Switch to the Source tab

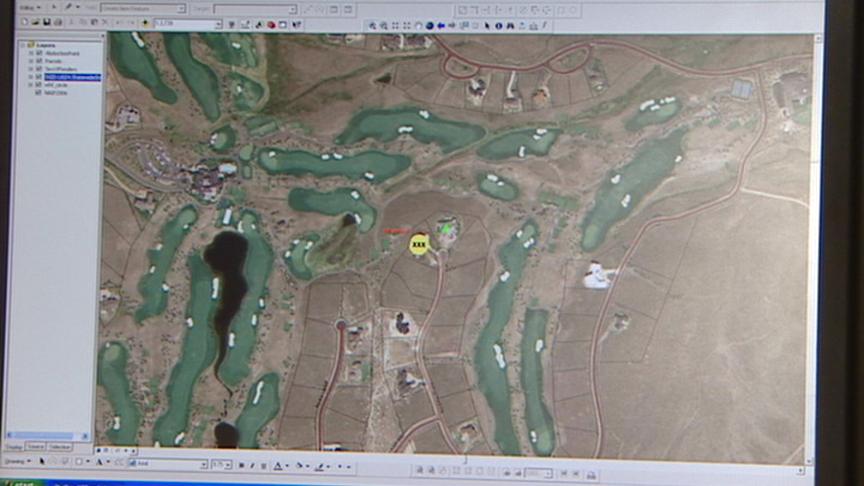(x=37, y=446)
